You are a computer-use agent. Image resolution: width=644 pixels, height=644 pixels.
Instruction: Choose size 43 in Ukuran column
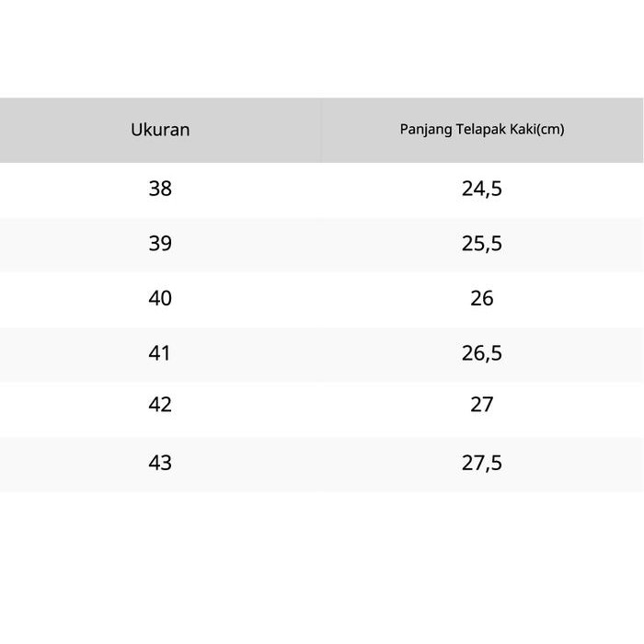point(160,463)
